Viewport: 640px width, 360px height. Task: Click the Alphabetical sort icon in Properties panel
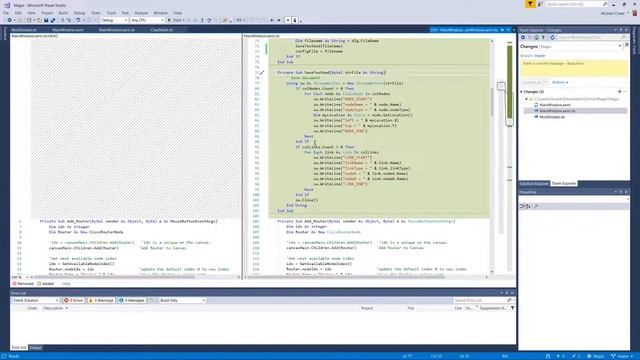tap(528, 206)
